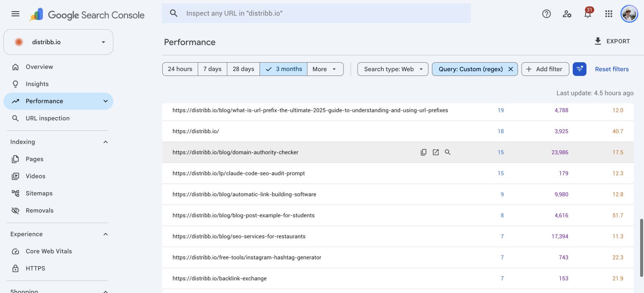
Task: Click the Export download icon
Action: (598, 41)
